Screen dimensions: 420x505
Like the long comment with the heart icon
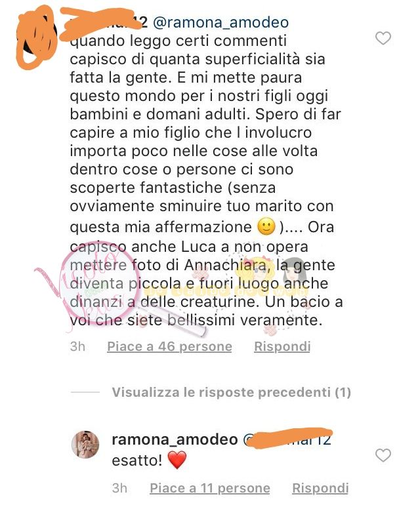point(383,38)
